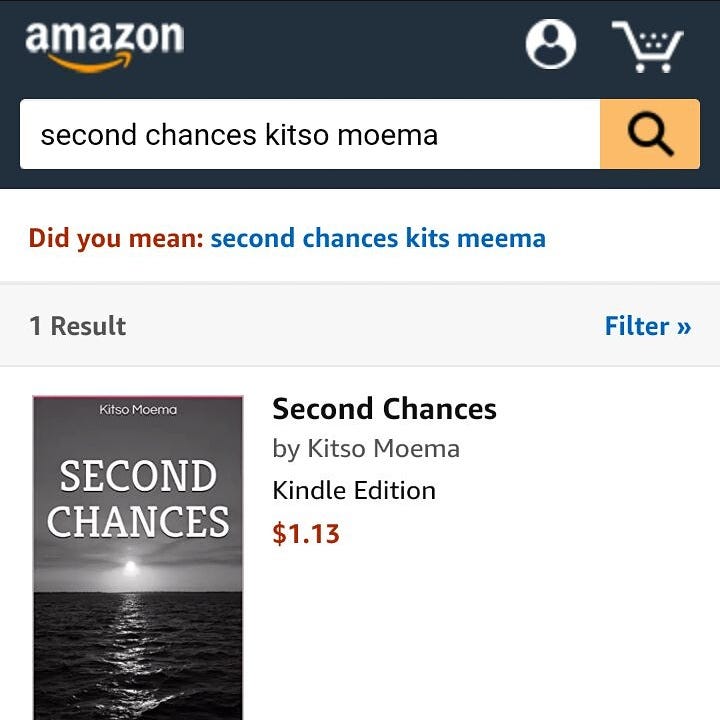Click the 'Did you mean:' label
Screen dimensions: 720x720
(x=116, y=238)
